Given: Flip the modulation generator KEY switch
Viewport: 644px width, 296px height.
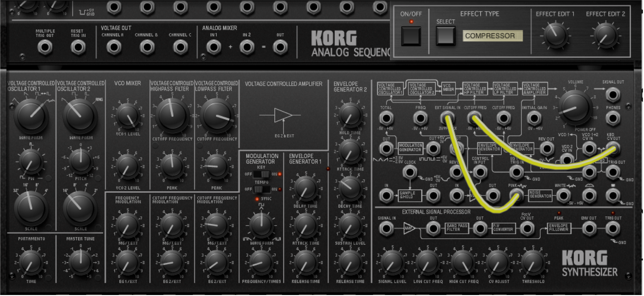Looking at the screenshot, I should pos(262,174).
